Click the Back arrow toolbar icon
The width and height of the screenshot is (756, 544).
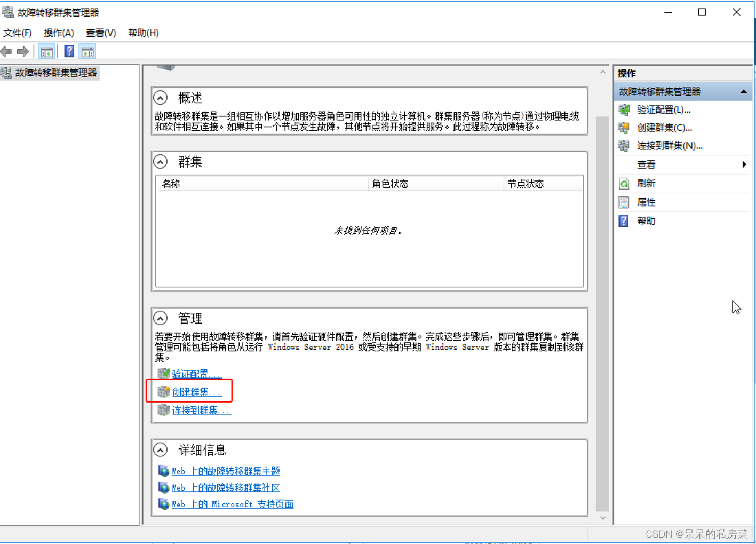pyautogui.click(x=6, y=52)
